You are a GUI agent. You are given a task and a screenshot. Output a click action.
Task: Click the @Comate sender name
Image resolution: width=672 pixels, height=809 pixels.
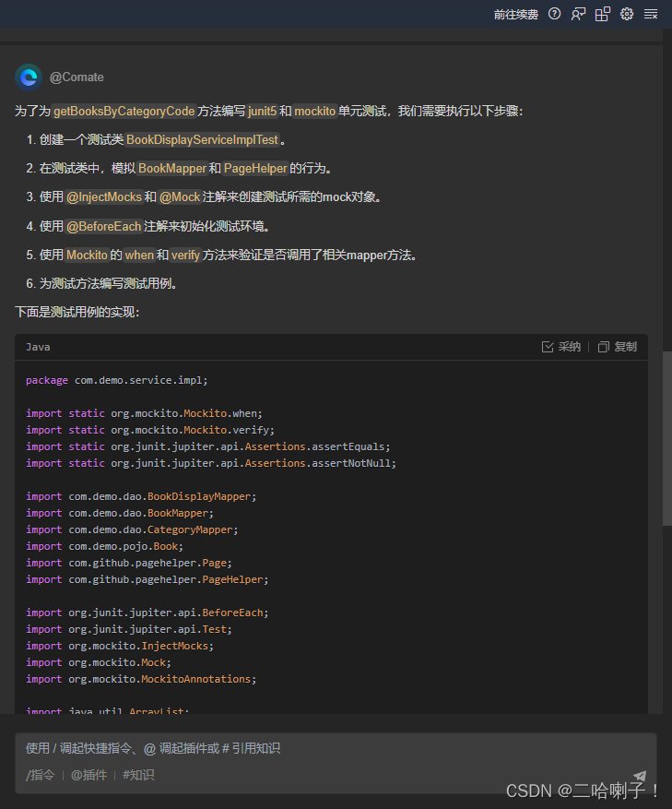click(77, 77)
